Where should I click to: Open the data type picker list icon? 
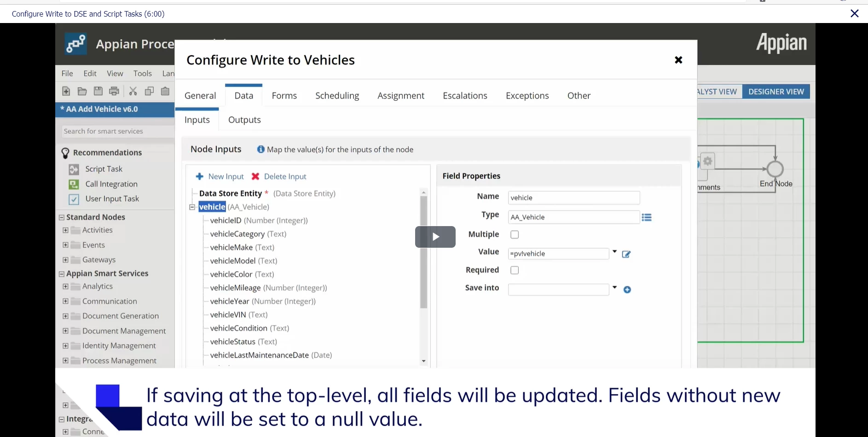pyautogui.click(x=647, y=217)
